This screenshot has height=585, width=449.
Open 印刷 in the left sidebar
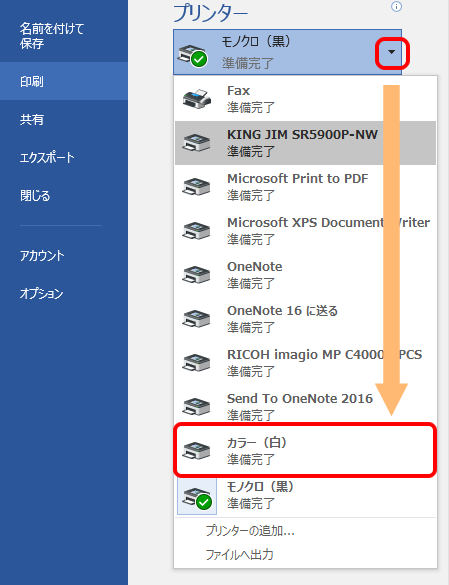click(64, 81)
